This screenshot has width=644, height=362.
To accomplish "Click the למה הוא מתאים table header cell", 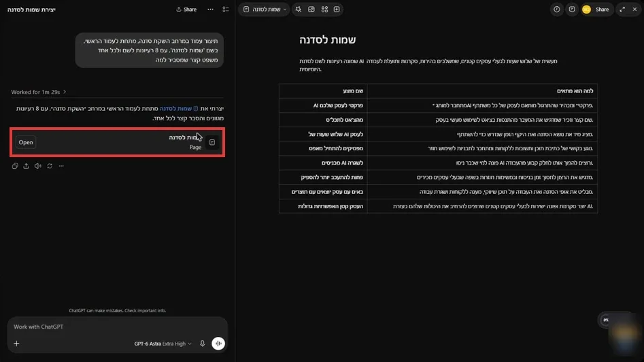I will click(x=482, y=90).
